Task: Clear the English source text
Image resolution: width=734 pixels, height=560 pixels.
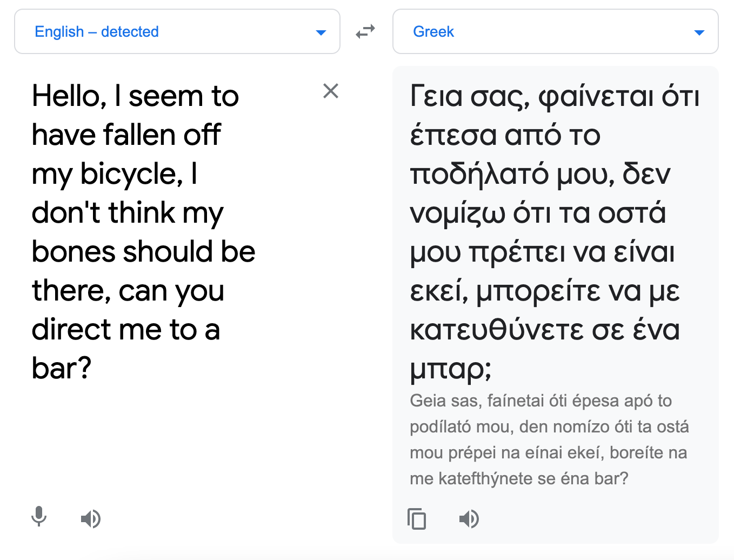Action: [331, 91]
